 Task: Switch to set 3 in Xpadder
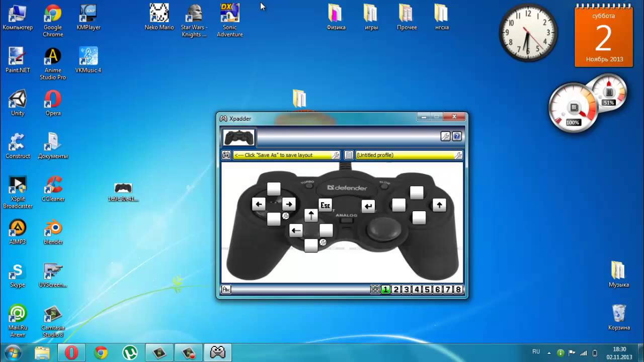click(x=407, y=290)
